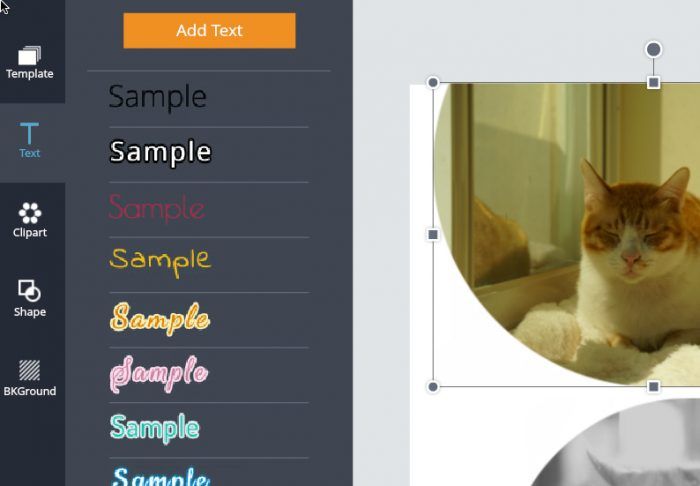Pick the yellow handwritten Sample style
The image size is (700, 486).
click(160, 262)
